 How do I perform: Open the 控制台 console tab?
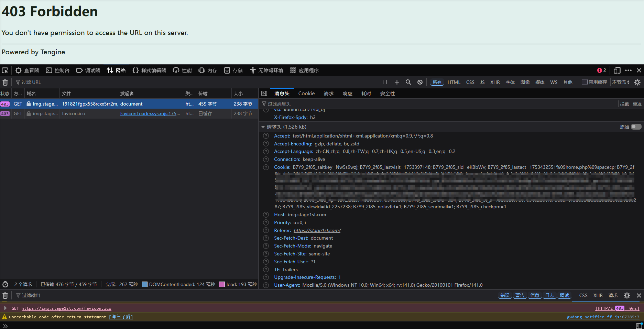tap(58, 70)
